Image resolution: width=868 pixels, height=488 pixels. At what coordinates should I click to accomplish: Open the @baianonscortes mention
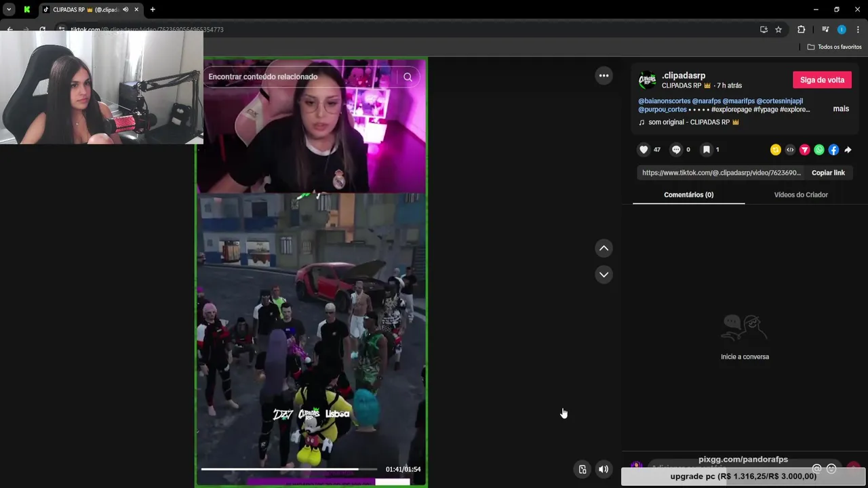tap(664, 101)
